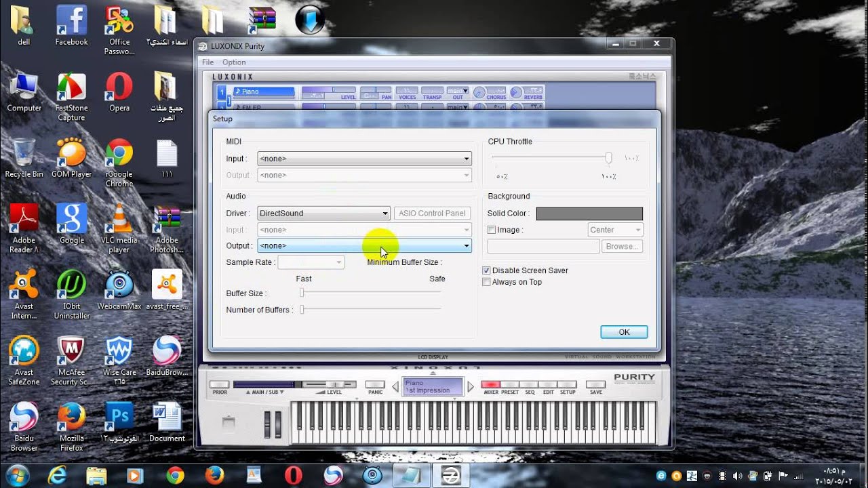Select the VLC media player desktop icon
This screenshot has width=868, height=488.
click(x=119, y=229)
